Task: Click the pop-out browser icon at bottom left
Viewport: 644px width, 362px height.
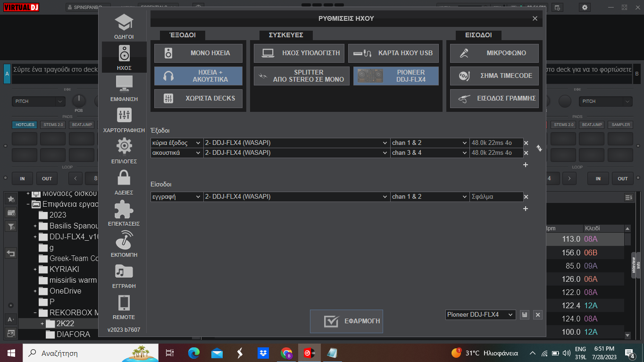Action: pos(11,333)
